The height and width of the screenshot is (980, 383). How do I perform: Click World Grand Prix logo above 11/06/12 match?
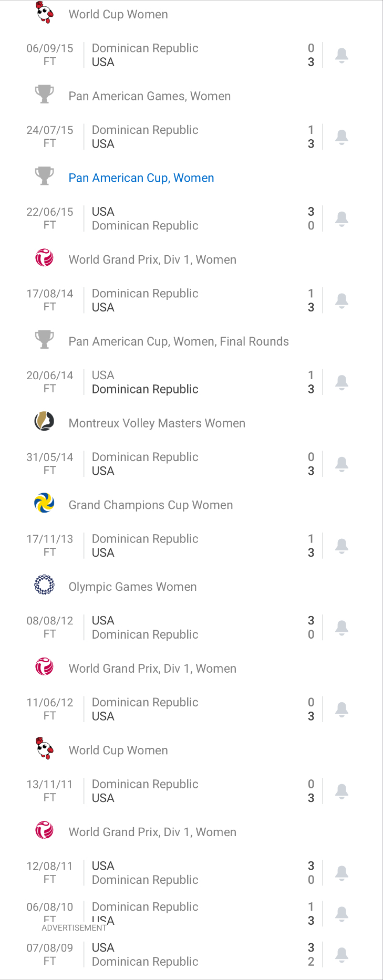45,667
